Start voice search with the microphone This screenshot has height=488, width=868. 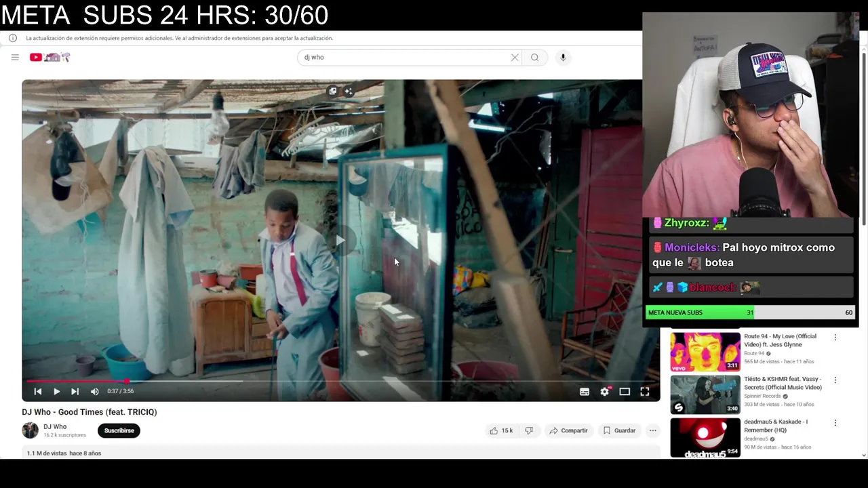click(563, 58)
